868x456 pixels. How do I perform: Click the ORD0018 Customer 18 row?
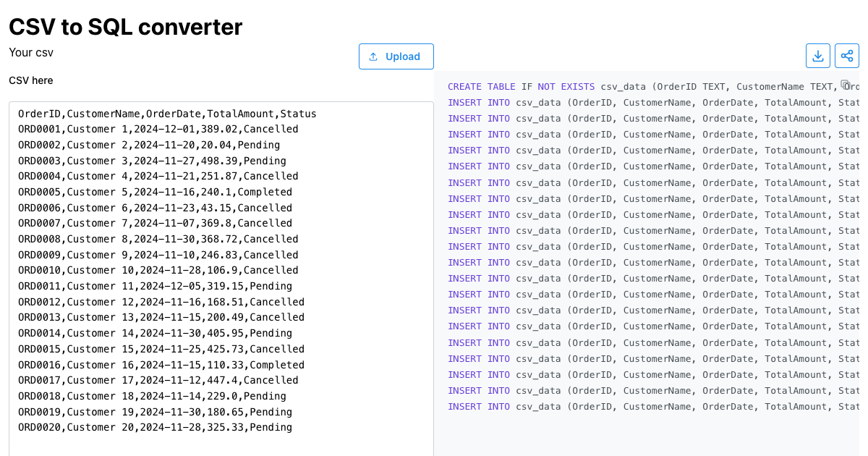152,397
